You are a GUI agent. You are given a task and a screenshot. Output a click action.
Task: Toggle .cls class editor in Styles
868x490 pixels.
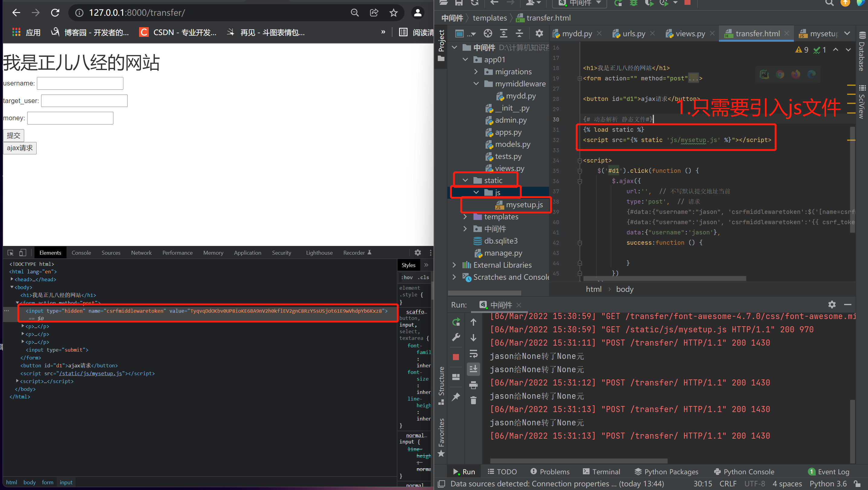[423, 277]
